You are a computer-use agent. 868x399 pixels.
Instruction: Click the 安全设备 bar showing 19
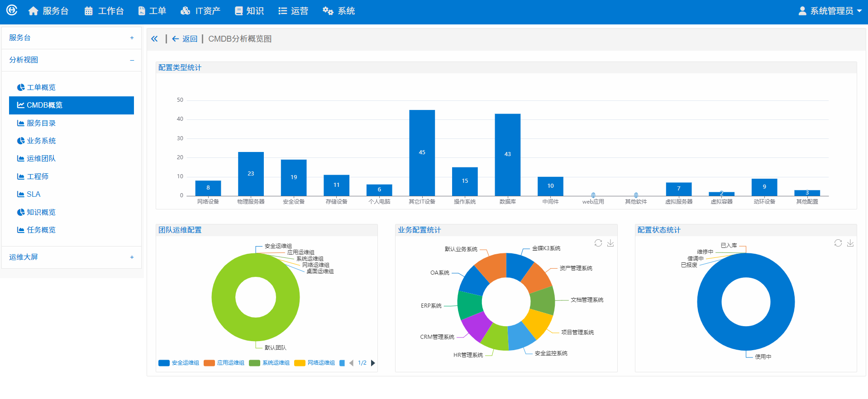(x=294, y=178)
